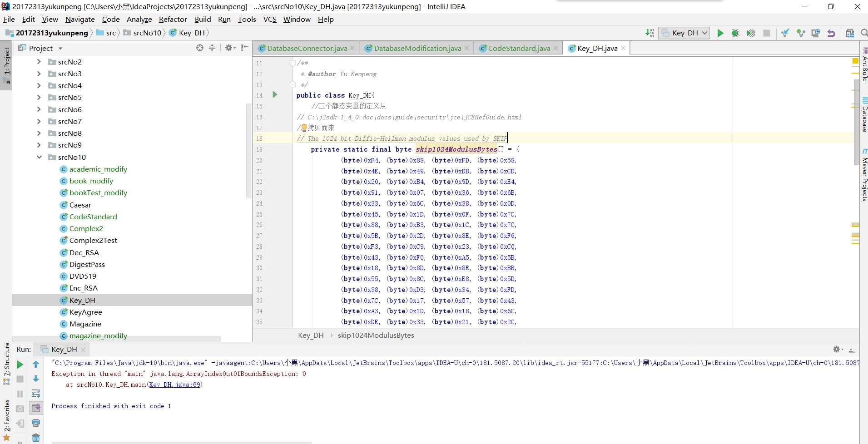Close the Key_DH run tab
This screenshot has height=444, width=868.
(x=83, y=350)
